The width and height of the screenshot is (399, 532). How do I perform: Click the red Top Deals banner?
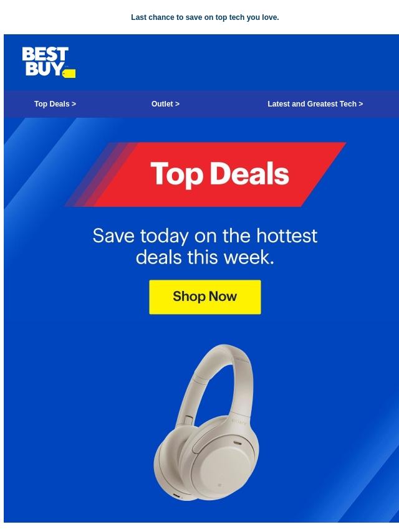pyautogui.click(x=206, y=174)
